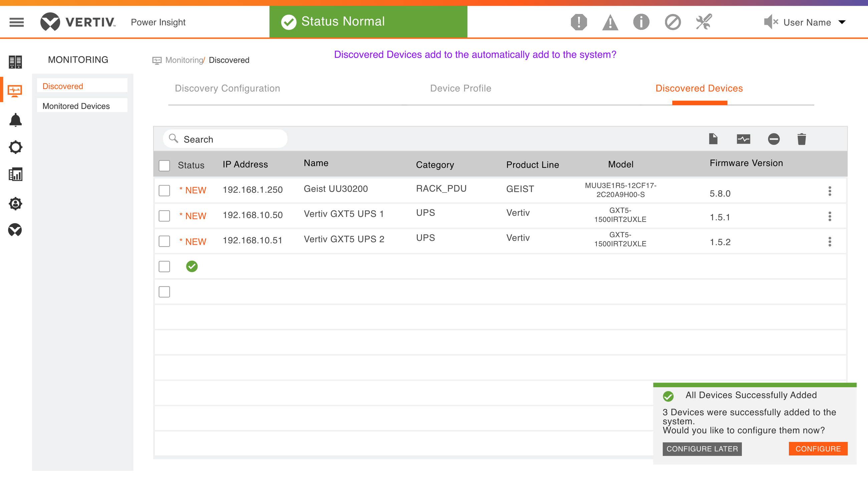Check the box in the empty fifth row

coord(165,292)
